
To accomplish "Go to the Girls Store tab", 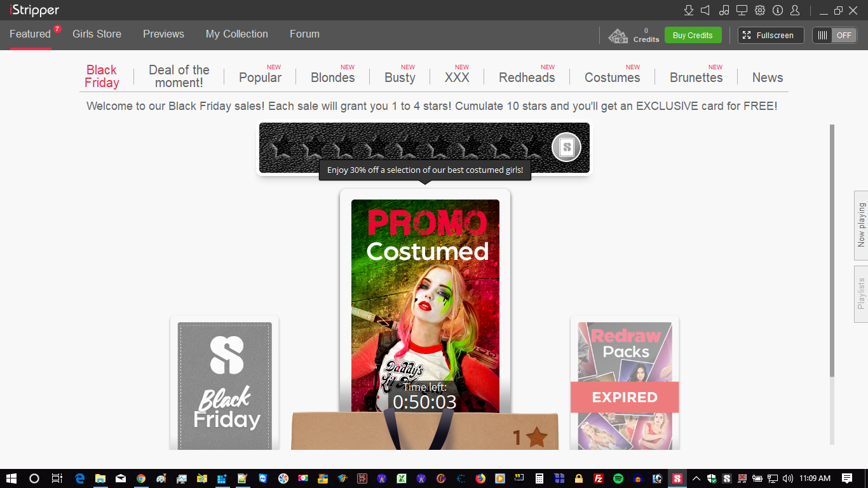I will [97, 34].
